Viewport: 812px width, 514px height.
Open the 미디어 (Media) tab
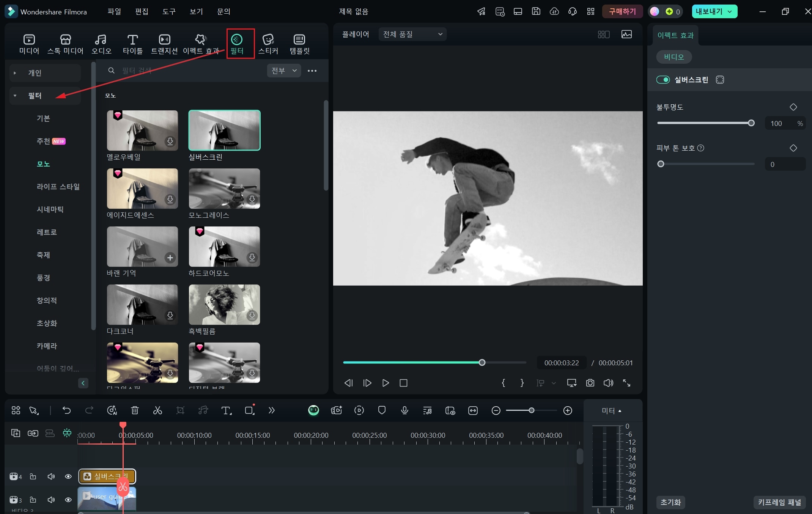29,44
